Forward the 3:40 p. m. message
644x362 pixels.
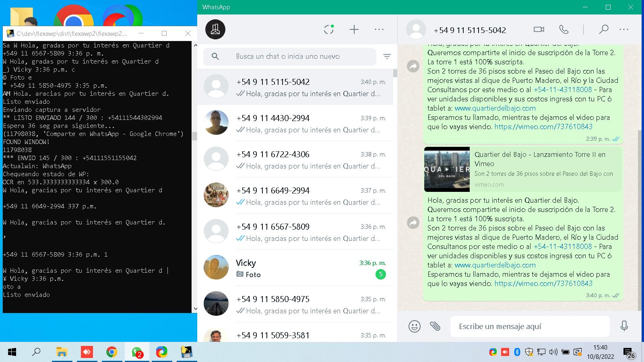pos(413,222)
